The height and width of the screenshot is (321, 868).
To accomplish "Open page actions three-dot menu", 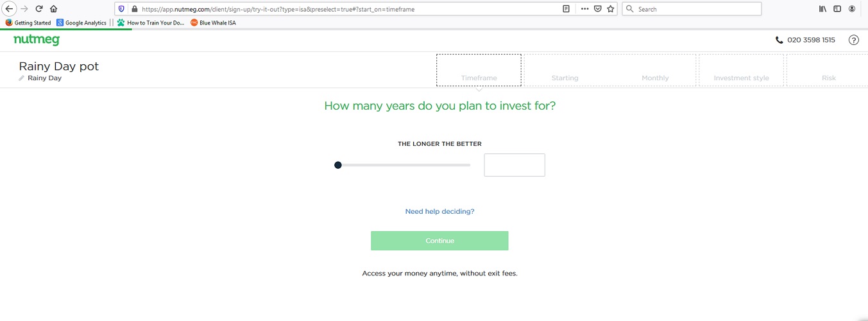I will point(584,9).
